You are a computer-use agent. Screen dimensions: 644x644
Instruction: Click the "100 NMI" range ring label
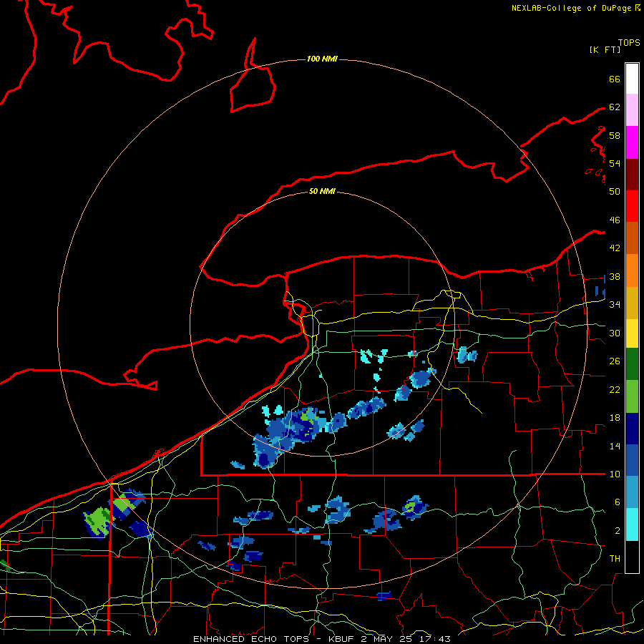tap(322, 59)
